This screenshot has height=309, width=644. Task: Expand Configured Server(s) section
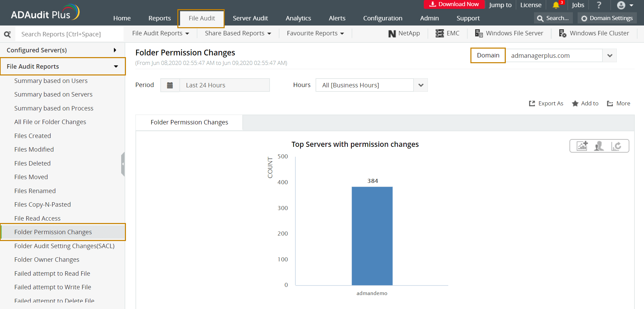click(63, 50)
